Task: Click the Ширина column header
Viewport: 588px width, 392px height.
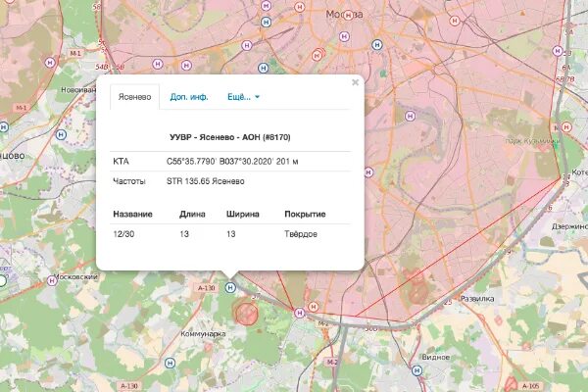Action: point(243,215)
